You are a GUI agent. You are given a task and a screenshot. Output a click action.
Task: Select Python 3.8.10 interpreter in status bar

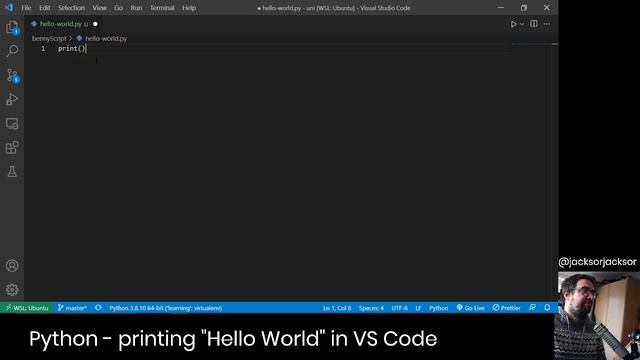165,308
